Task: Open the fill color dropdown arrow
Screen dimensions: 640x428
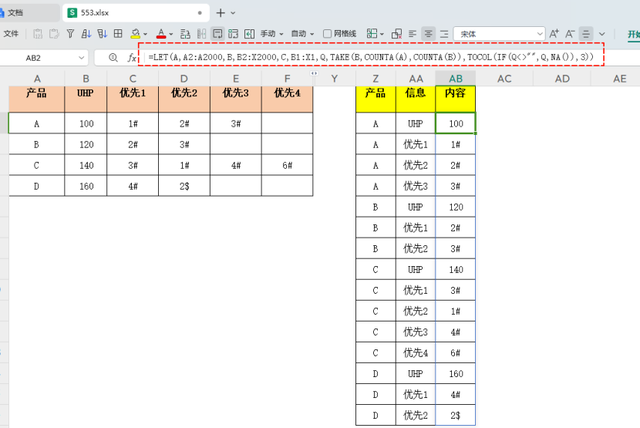Action: tap(145, 34)
